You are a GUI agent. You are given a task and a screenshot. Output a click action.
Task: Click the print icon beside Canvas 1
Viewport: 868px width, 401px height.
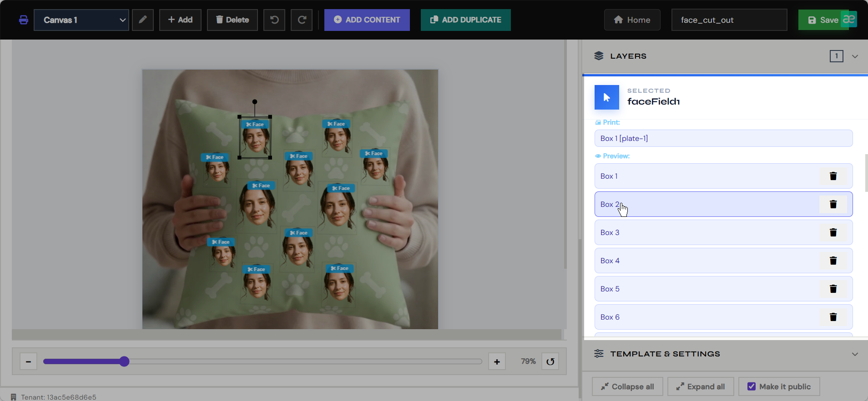click(x=24, y=20)
